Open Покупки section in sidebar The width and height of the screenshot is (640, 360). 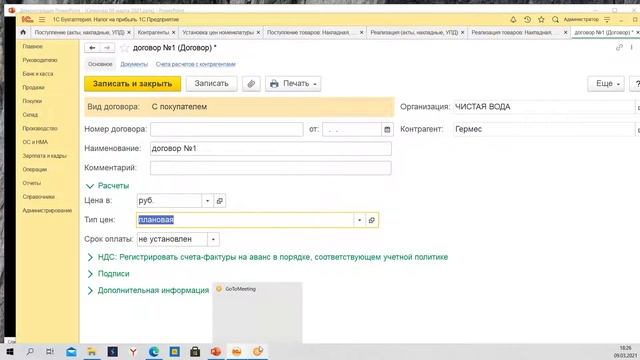tap(32, 101)
